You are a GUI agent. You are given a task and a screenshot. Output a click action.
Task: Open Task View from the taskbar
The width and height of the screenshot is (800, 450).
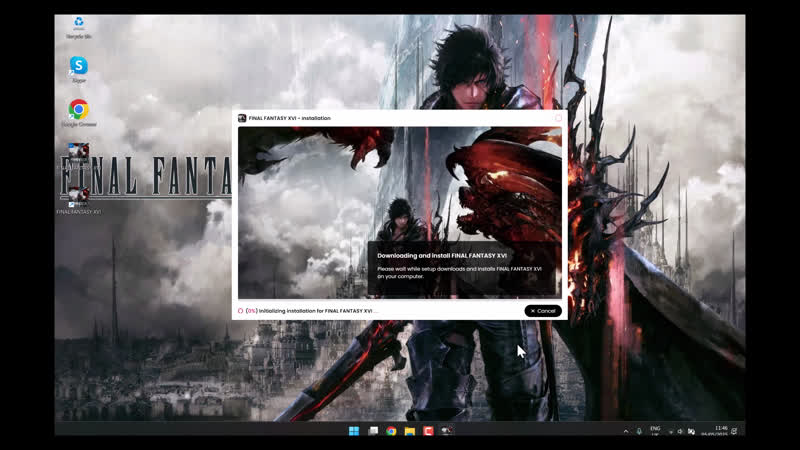(373, 431)
